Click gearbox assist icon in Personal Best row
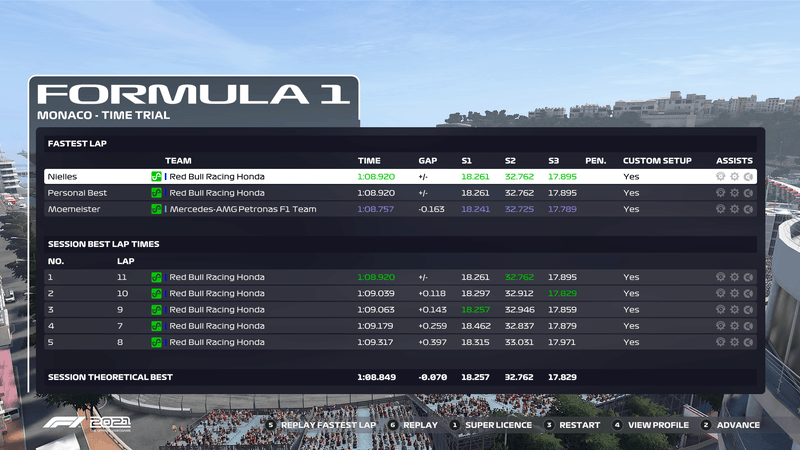This screenshot has width=800, height=450. pyautogui.click(x=734, y=193)
